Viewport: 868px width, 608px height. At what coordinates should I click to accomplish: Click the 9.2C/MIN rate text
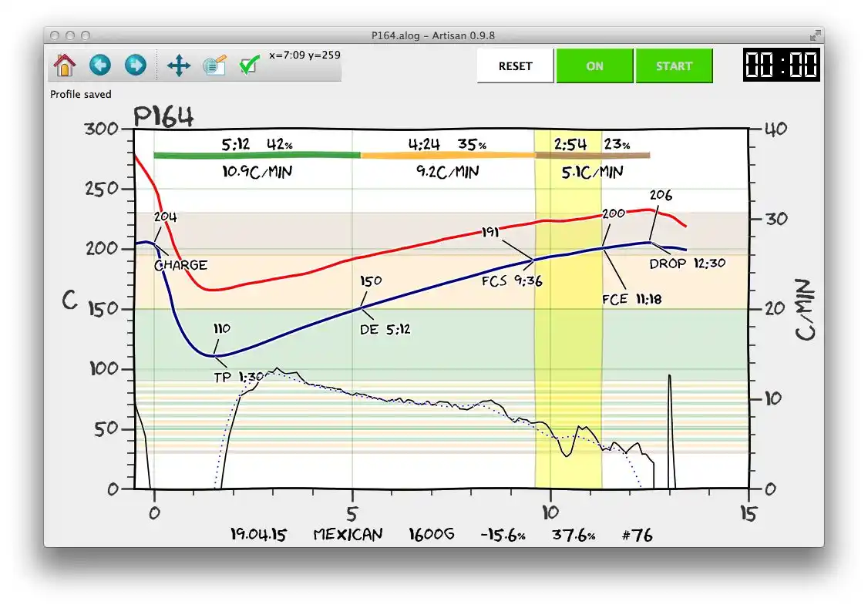pyautogui.click(x=447, y=172)
